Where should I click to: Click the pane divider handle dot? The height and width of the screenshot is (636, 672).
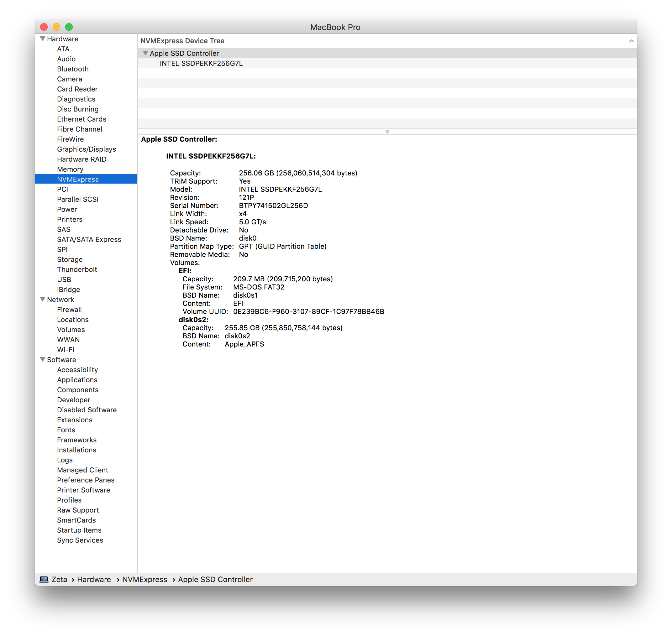click(387, 132)
